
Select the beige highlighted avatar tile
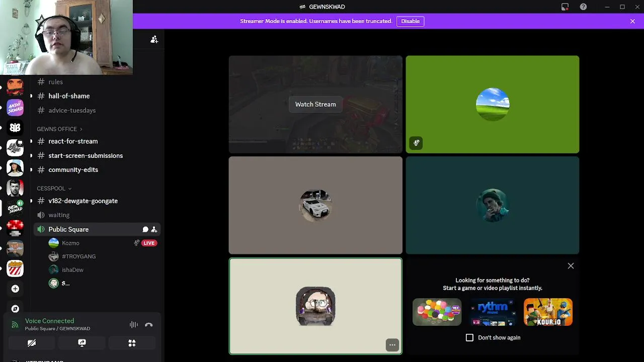pos(315,306)
